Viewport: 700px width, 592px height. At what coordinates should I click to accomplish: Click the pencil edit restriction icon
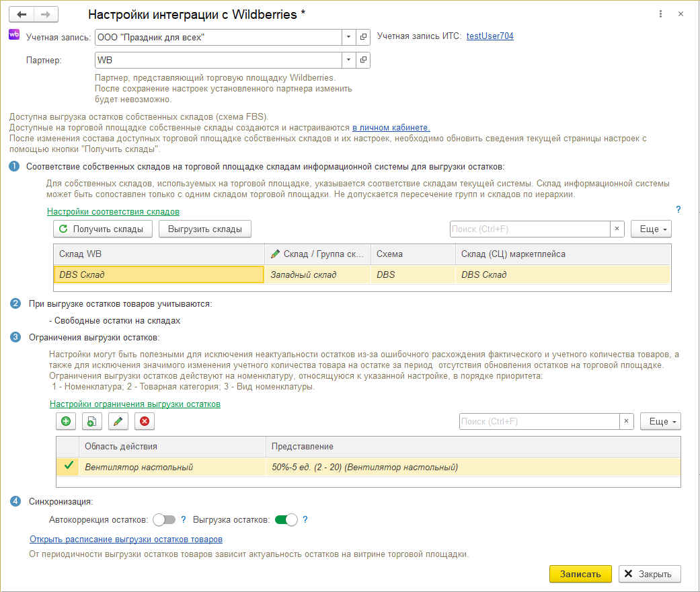coord(118,421)
